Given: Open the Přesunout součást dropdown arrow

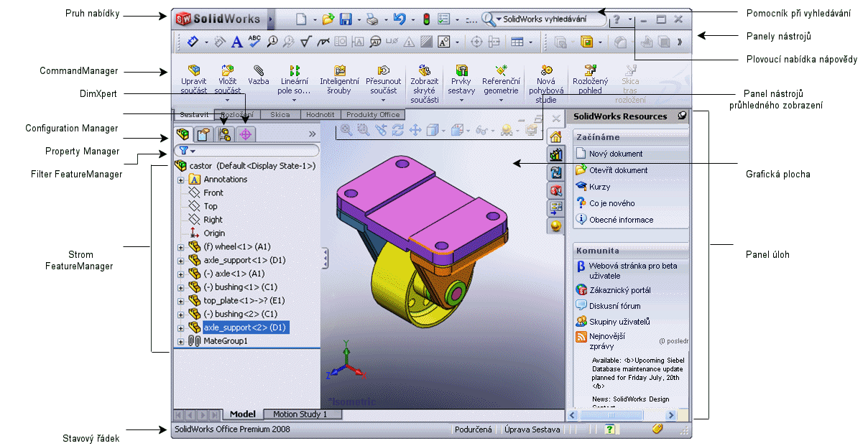Looking at the screenshot, I should click(384, 101).
